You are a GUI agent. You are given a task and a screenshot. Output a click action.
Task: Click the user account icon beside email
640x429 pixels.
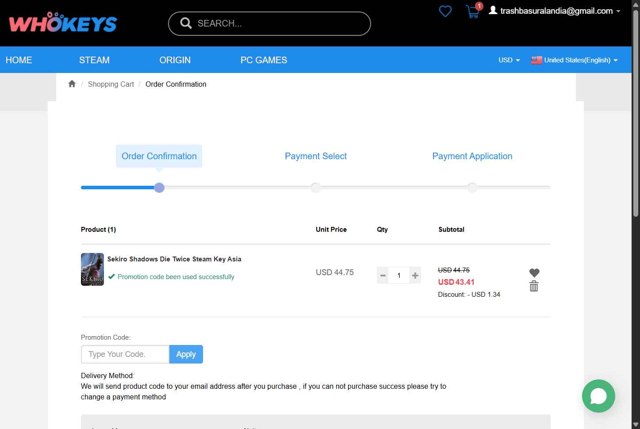pos(493,10)
